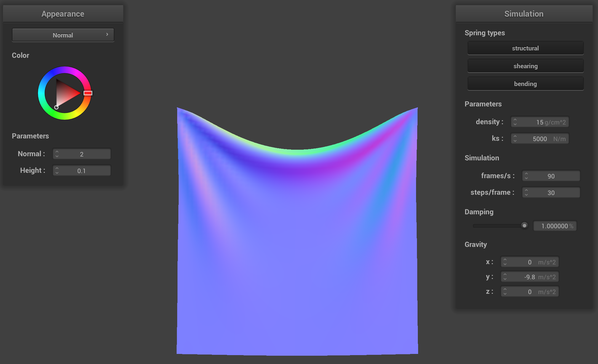Decrease frames/s with the down arrow
Screen dimensions: 598x364
pyautogui.click(x=526, y=178)
